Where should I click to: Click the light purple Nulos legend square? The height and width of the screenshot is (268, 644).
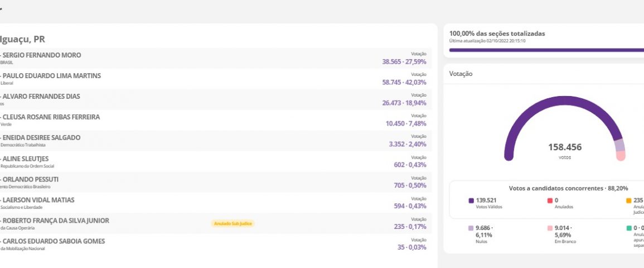471,228
